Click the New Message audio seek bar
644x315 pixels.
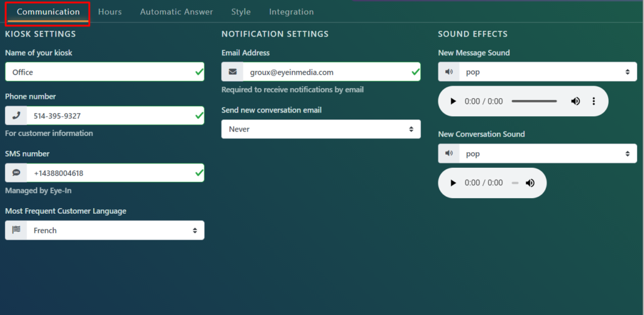[x=534, y=101]
